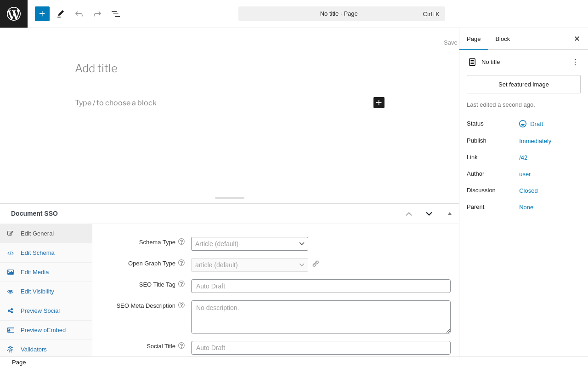Click the Immediately publish link
The width and height of the screenshot is (588, 368).
point(535,141)
